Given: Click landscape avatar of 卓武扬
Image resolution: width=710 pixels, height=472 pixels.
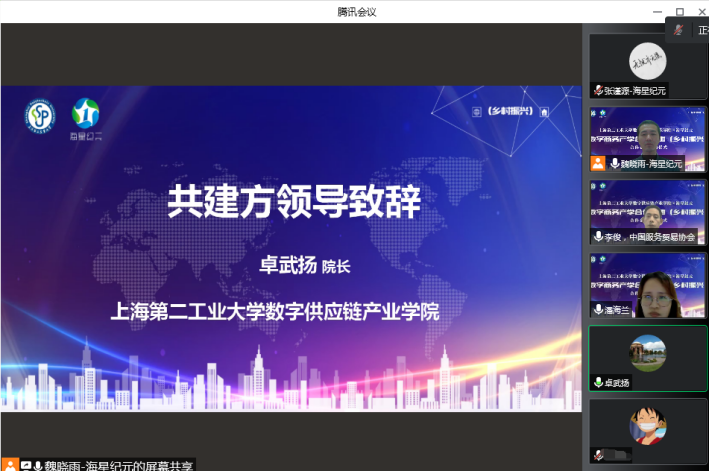Looking at the screenshot, I should coord(648,353).
